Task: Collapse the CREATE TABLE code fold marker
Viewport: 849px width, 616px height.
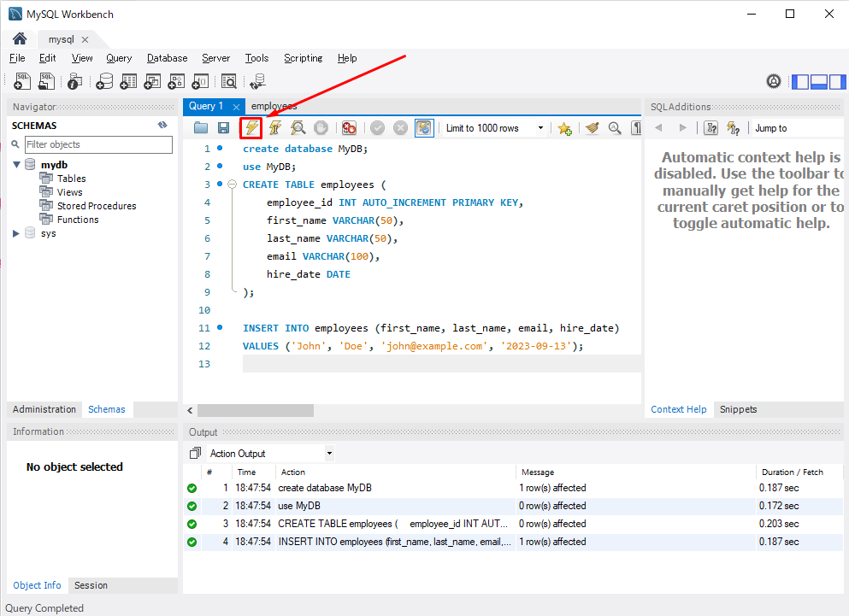Action: tap(232, 185)
